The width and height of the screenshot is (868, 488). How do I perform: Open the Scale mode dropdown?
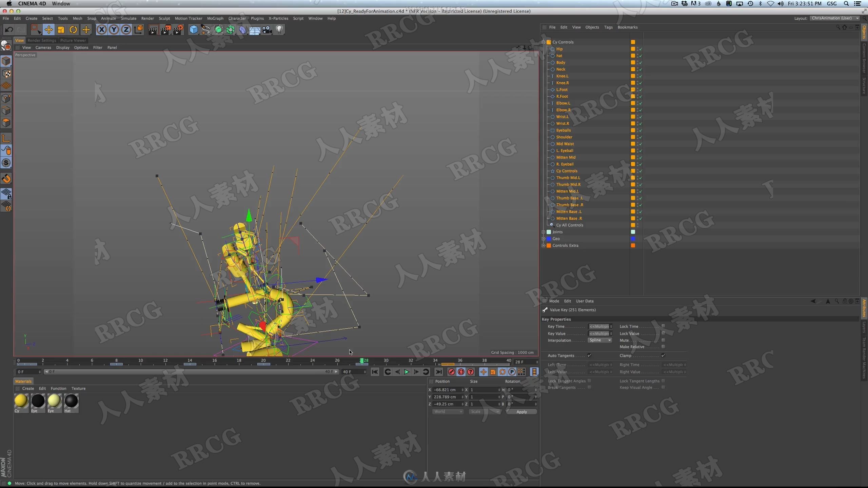point(485,412)
